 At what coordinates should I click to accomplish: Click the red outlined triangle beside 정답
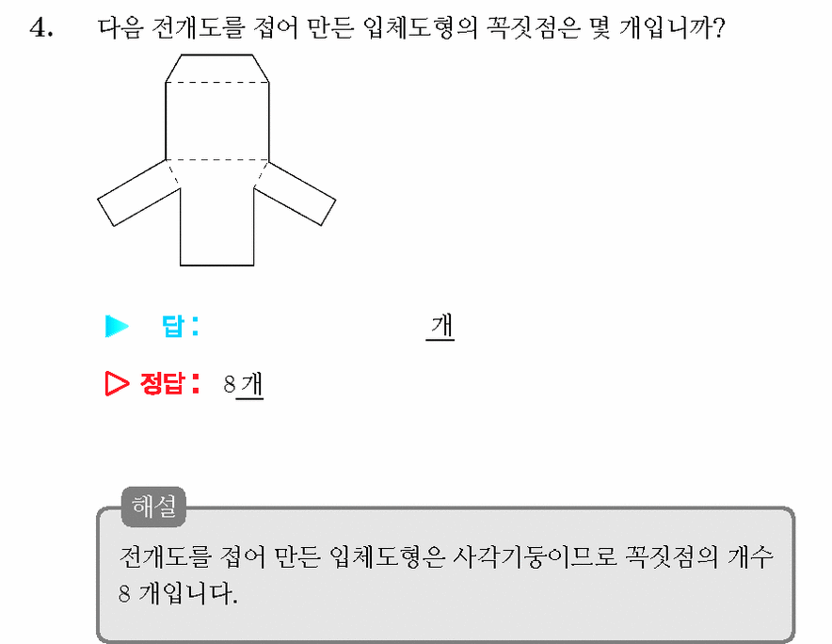click(x=117, y=383)
